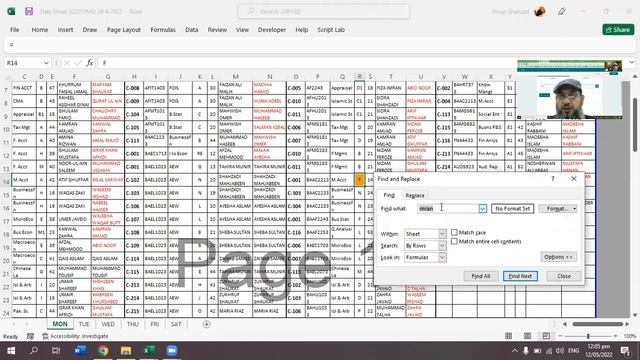
Task: Open Word from the taskbar
Action: [x=80, y=351]
